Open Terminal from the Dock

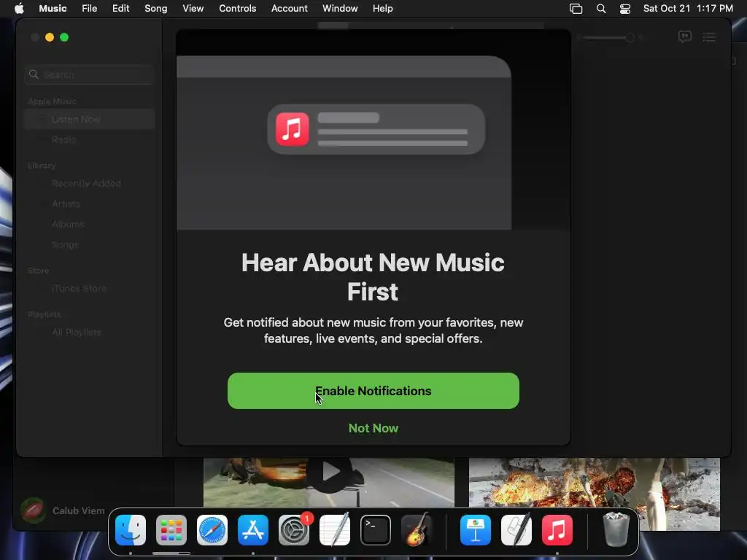pyautogui.click(x=376, y=530)
